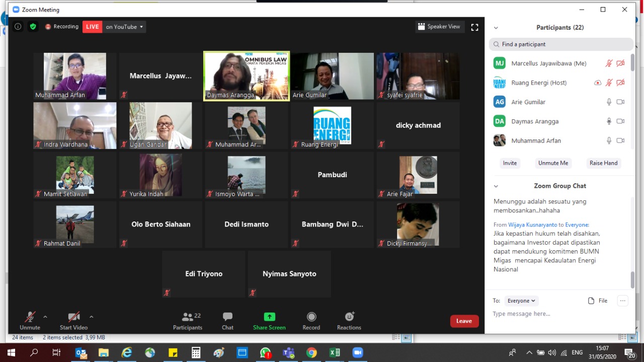The image size is (644, 362).
Task: Click the green Share Screen icon
Action: click(x=269, y=317)
